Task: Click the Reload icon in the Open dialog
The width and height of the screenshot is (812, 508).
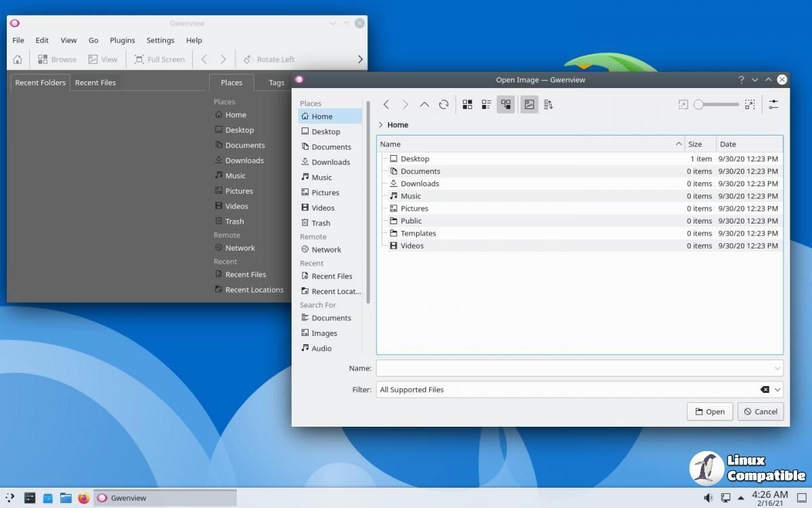Action: [x=444, y=104]
